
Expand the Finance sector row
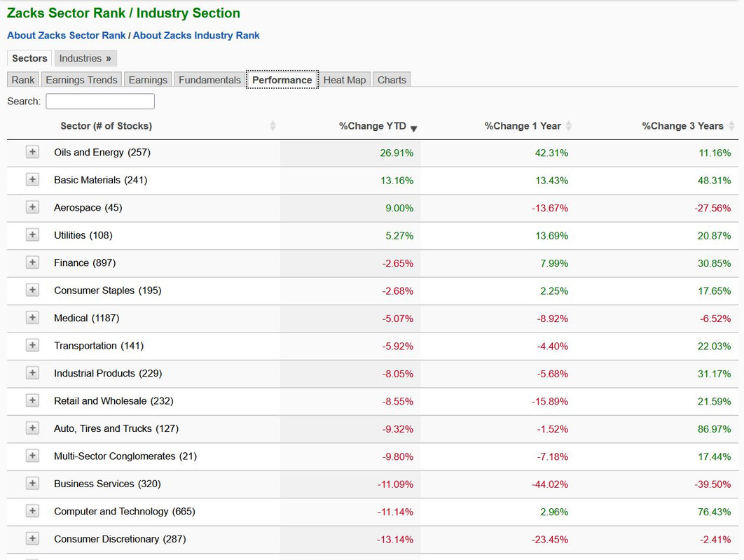click(32, 262)
